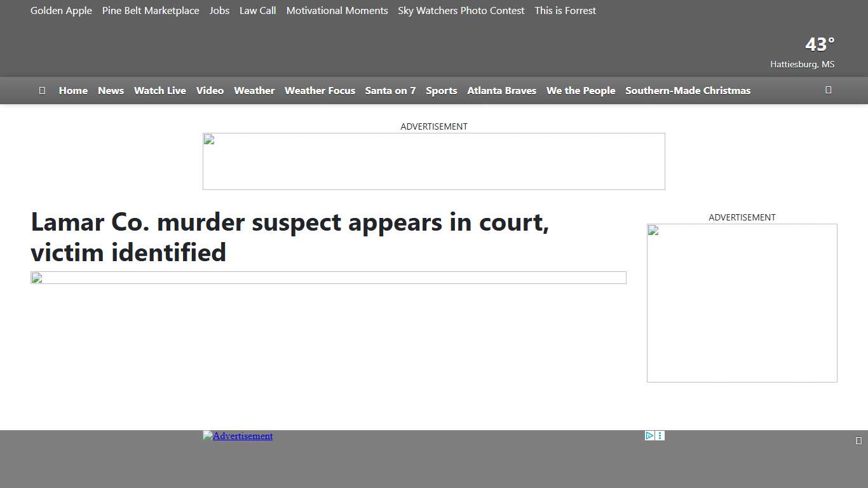The width and height of the screenshot is (868, 488).
Task: Open Pine Belt Marketplace link
Action: click(x=151, y=11)
